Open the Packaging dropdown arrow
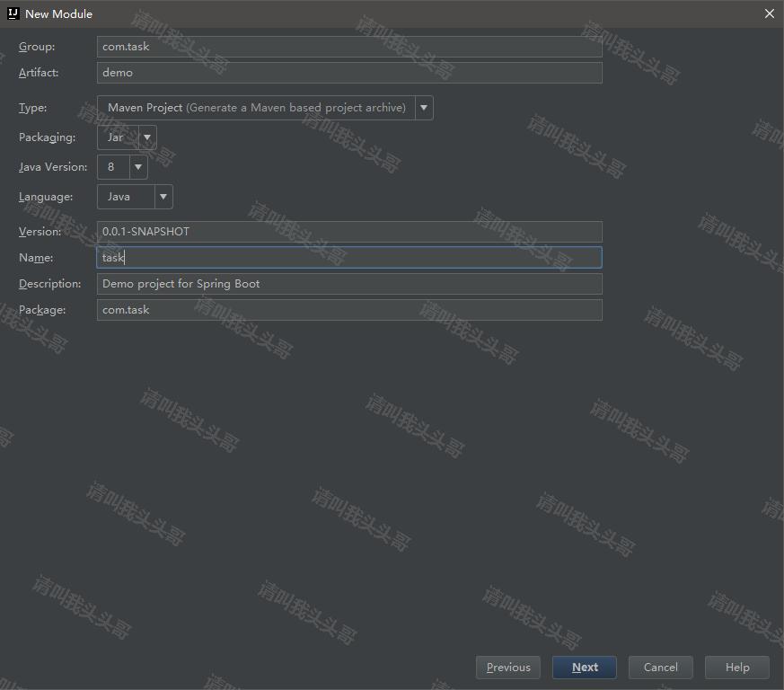Screen dimensions: 784x690 (x=147, y=137)
